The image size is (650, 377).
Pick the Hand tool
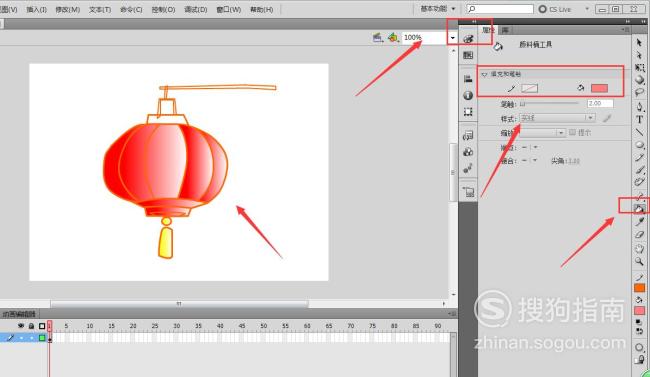(x=639, y=248)
